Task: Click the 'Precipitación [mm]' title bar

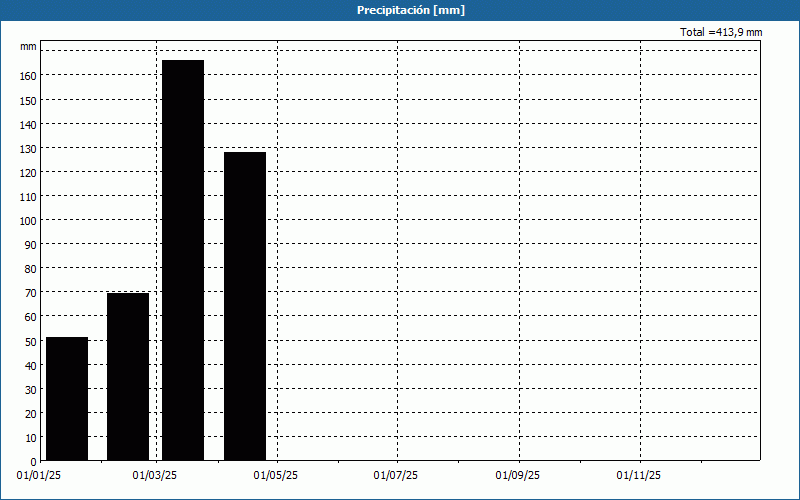Action: click(400, 10)
